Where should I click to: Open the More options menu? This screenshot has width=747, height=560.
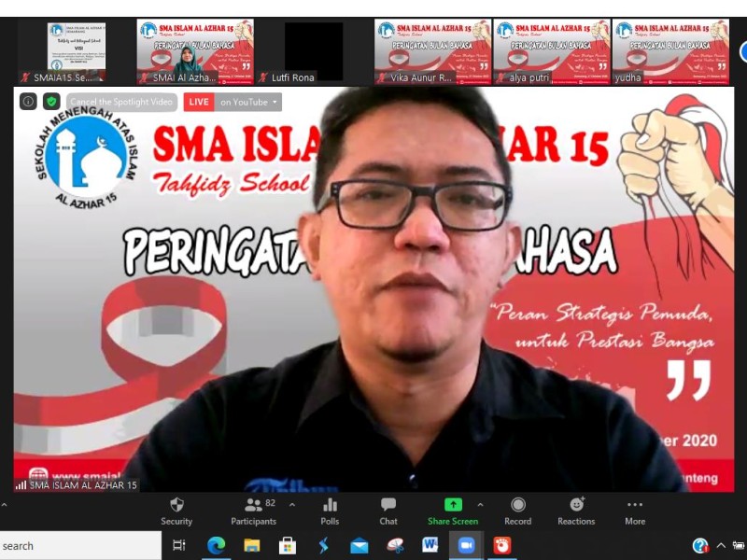(635, 511)
